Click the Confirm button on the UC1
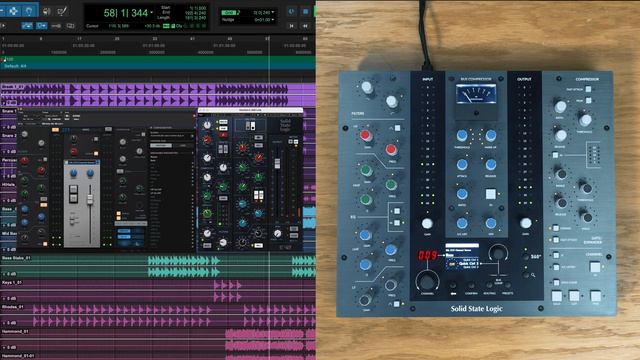This screenshot has height=360, width=640. point(471,286)
